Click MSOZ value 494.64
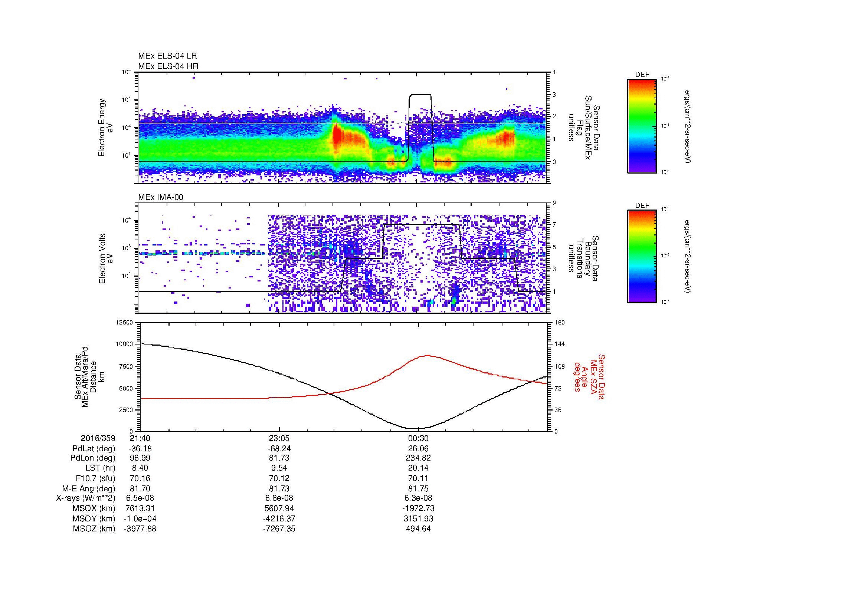Image resolution: width=868 pixels, height=613 pixels. (x=418, y=529)
